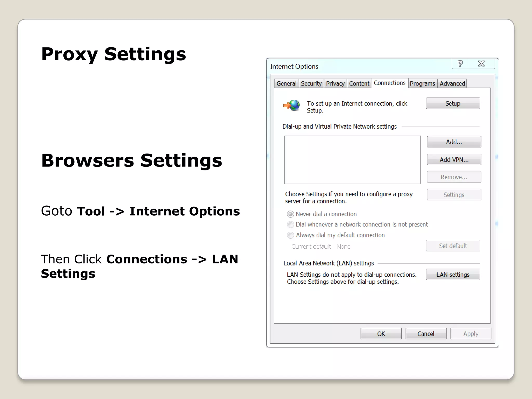Click 'Goto Tool -> Internet Options' instruction text
Viewport: 532px width, 399px height.
[x=140, y=211]
